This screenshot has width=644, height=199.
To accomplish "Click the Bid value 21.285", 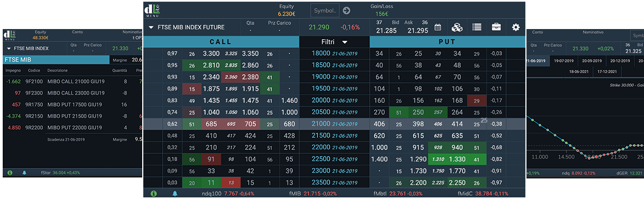I will tap(387, 31).
